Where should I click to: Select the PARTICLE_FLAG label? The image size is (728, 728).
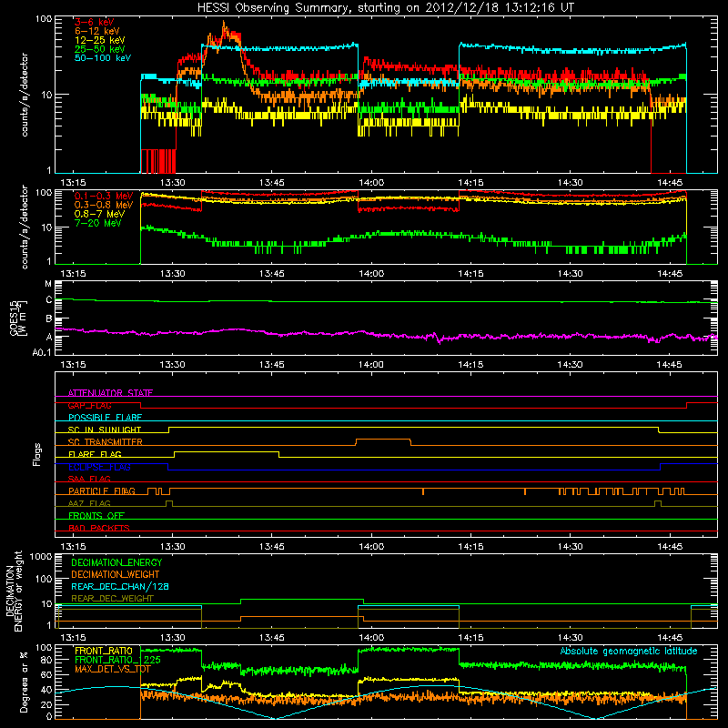point(102,490)
